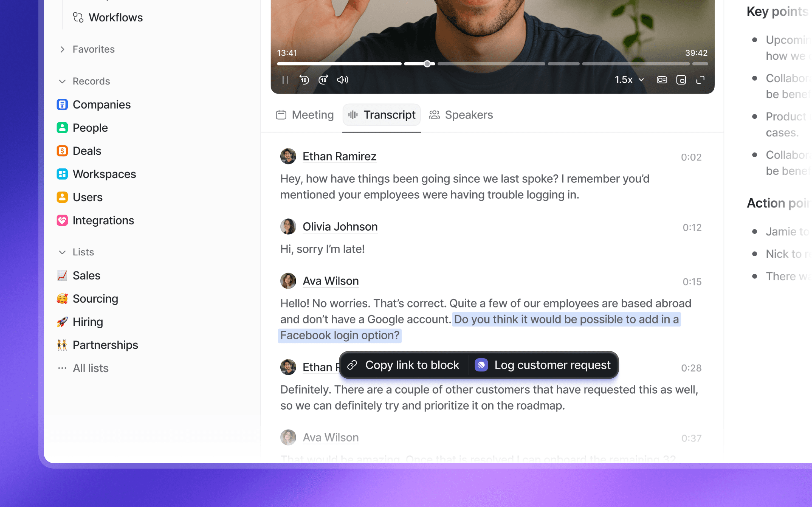The height and width of the screenshot is (507, 812).
Task: Toggle closed captions on video
Action: [x=662, y=80]
